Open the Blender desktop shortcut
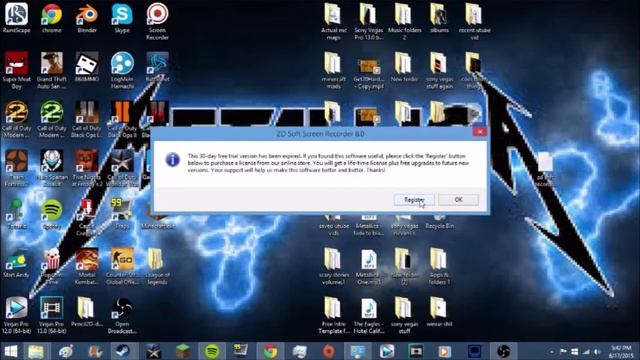The width and height of the screenshot is (640, 360). pos(87,18)
